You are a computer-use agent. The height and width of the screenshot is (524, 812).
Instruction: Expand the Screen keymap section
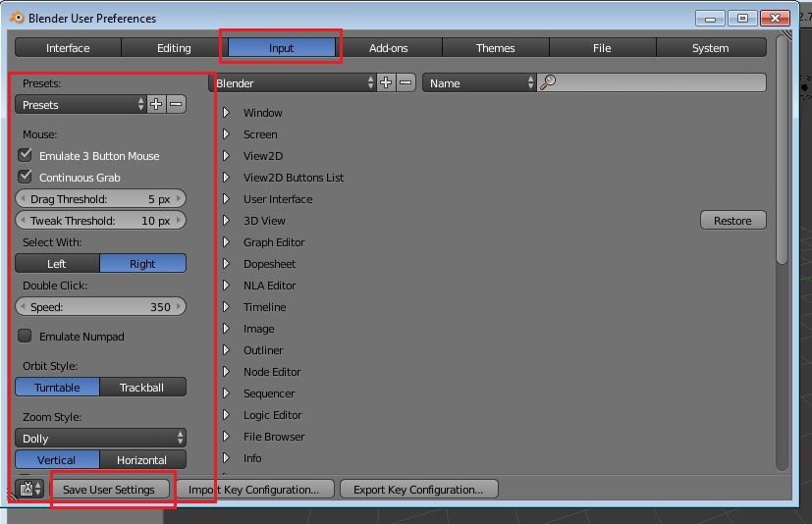[x=226, y=134]
